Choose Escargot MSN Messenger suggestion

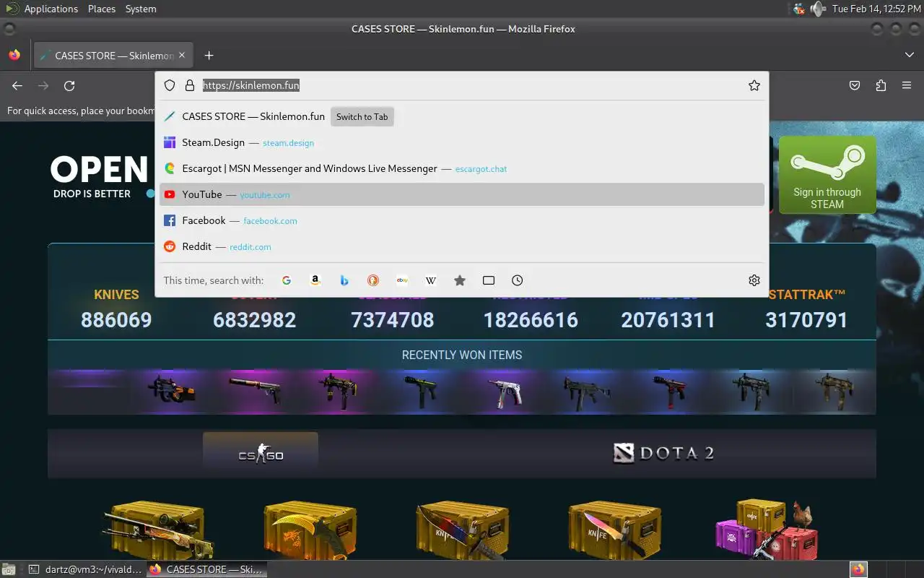pos(462,169)
